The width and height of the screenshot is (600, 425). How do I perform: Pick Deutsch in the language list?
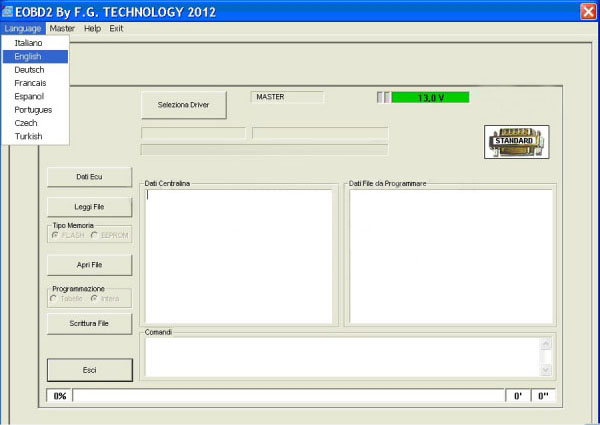tap(30, 70)
